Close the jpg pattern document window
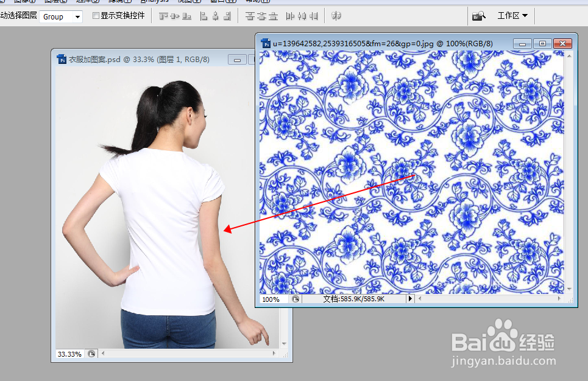 (562, 44)
